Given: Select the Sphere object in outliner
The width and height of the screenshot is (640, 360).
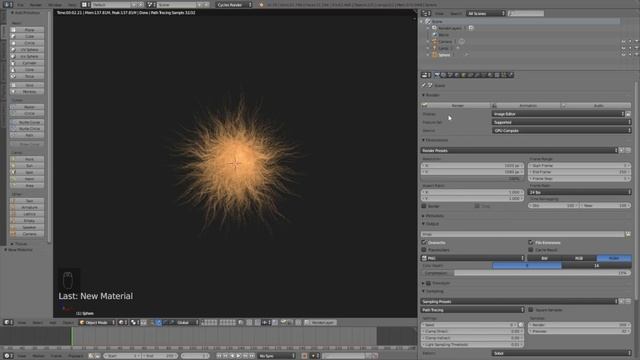Looking at the screenshot, I should coord(444,55).
